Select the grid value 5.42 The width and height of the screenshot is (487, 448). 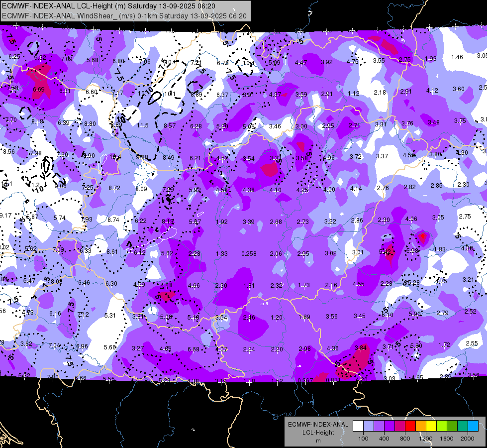click(385, 252)
